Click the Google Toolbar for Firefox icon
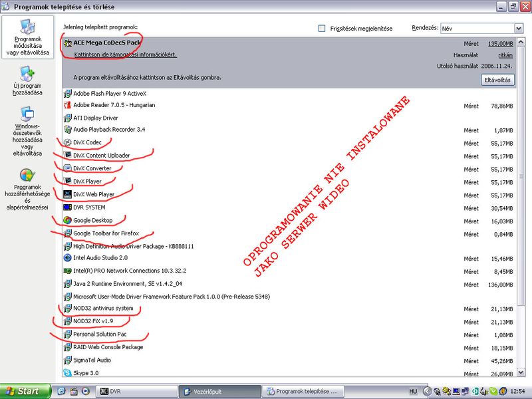The height and width of the screenshot is (399, 532). tap(68, 233)
